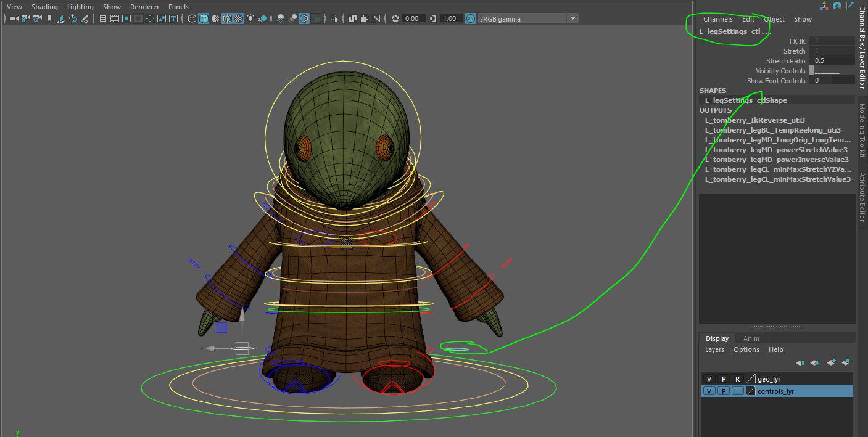Enable use all lights lightbulb icon
Image resolution: width=868 pixels, height=437 pixels.
pos(250,18)
